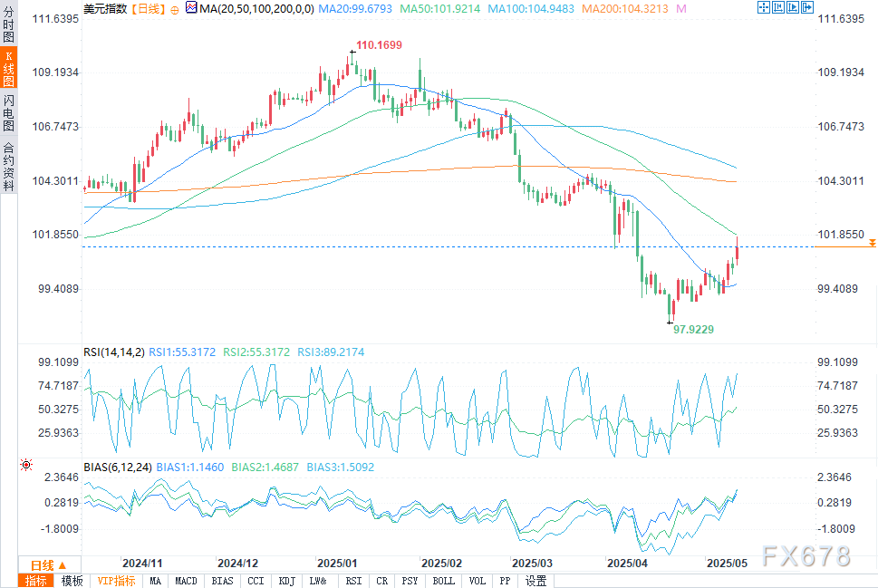Expand the 日线 period selector at bottom left
The image size is (878, 588).
[49, 564]
